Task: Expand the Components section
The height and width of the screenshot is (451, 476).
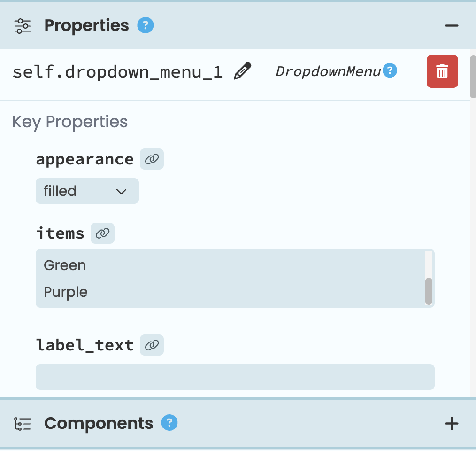Action: coord(99,423)
